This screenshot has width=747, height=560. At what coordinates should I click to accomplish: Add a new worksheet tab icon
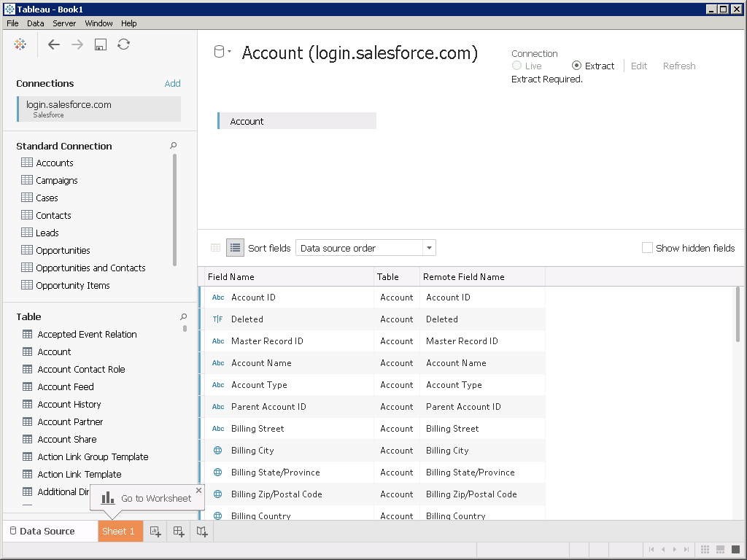pyautogui.click(x=155, y=532)
